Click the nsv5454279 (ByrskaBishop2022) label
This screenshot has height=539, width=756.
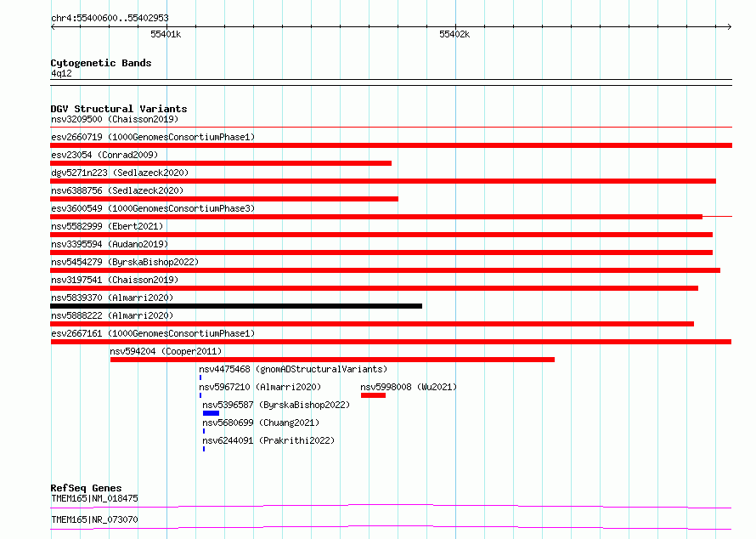tap(125, 262)
